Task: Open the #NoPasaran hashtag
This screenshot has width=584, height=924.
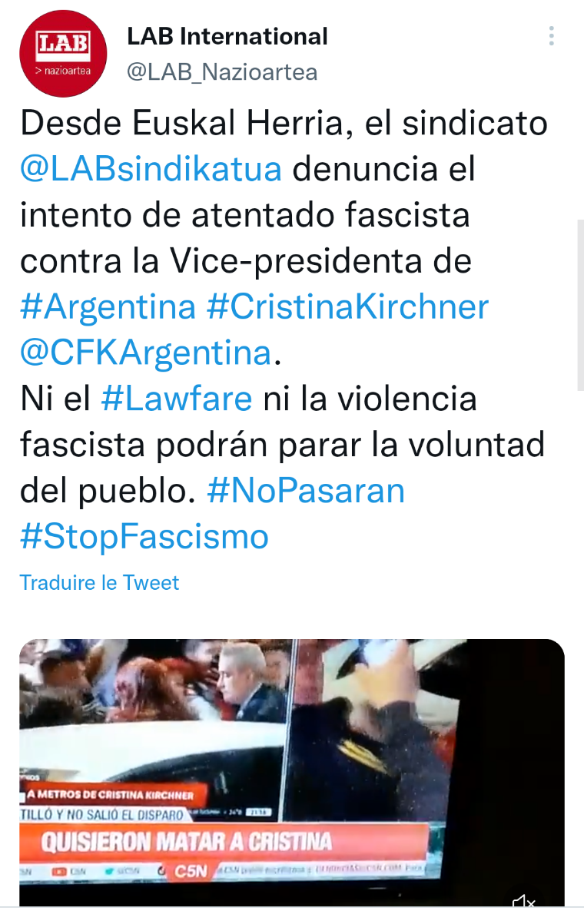Action: [306, 491]
